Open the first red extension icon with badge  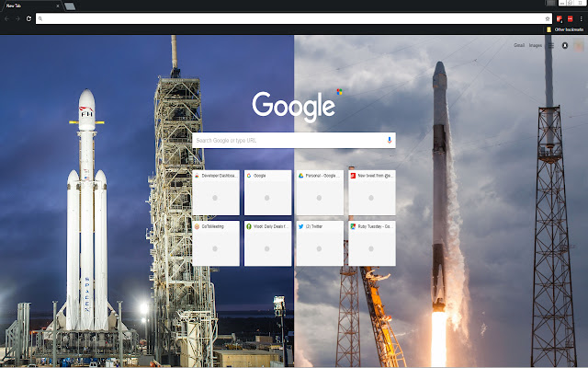(x=560, y=18)
